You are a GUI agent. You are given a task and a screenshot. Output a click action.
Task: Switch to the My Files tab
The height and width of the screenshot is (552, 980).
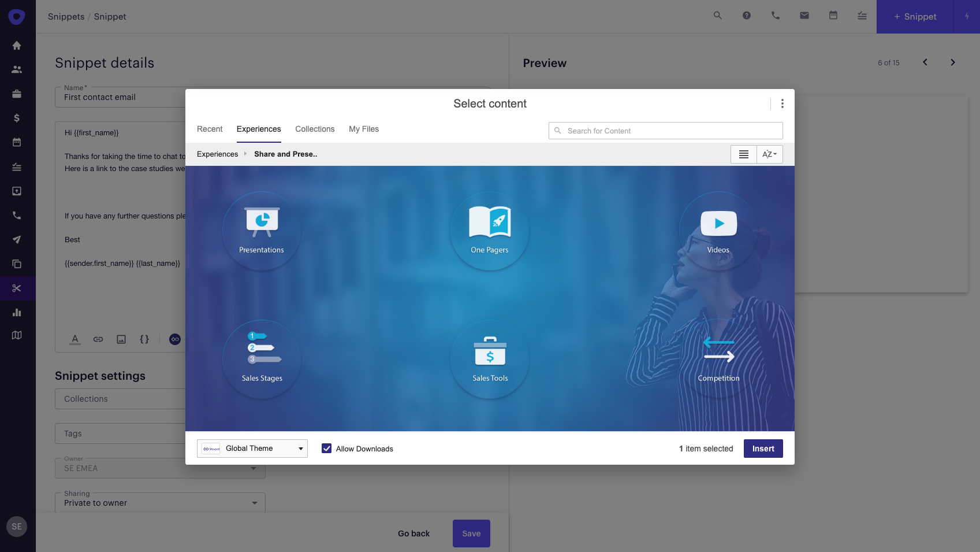click(x=364, y=129)
